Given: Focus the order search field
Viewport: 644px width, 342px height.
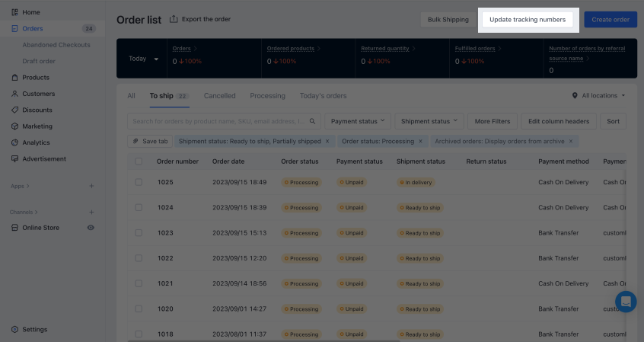Looking at the screenshot, I should [x=224, y=121].
